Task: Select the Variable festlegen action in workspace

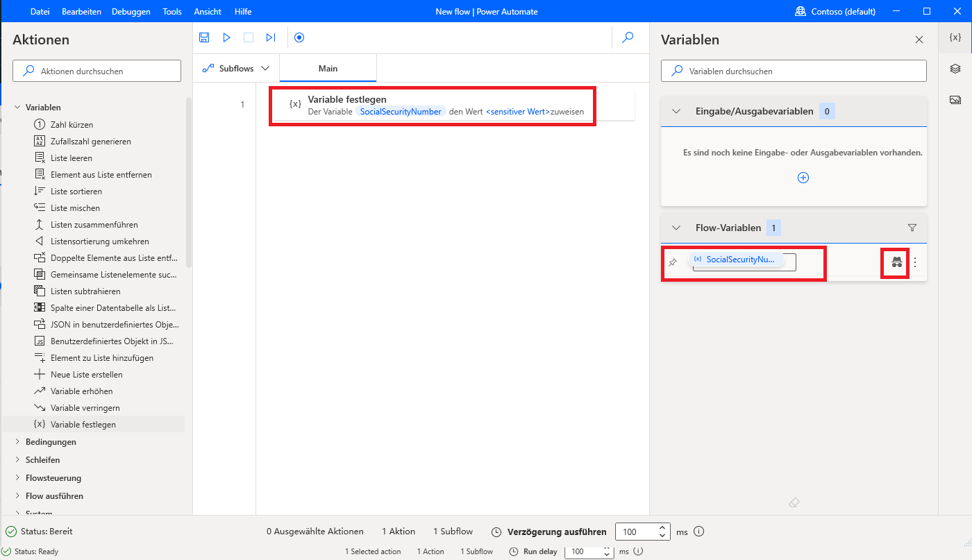Action: (453, 105)
